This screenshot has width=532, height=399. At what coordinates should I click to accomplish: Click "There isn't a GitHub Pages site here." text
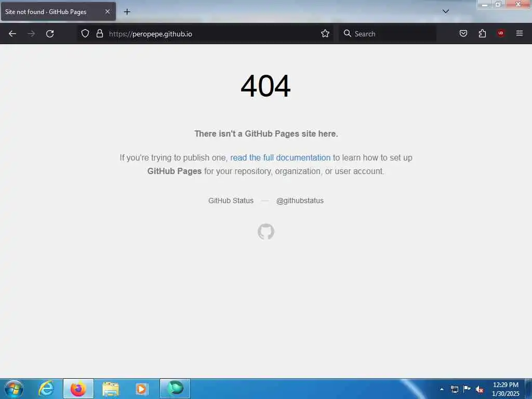pos(266,134)
